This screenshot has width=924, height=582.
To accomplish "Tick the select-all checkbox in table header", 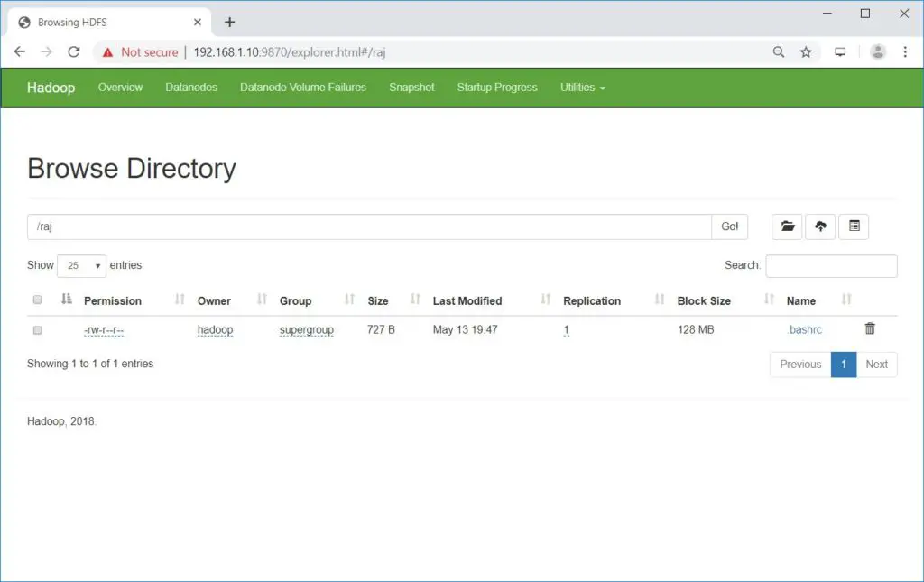I will [37, 300].
